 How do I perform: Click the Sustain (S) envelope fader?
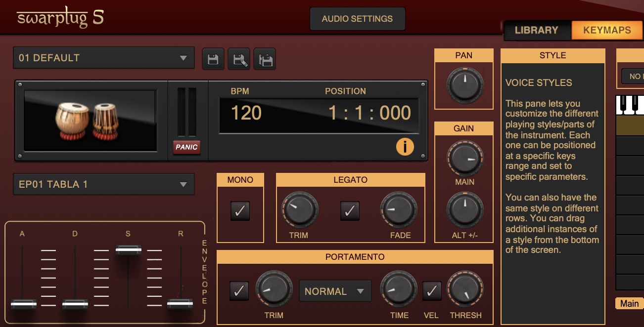click(128, 250)
